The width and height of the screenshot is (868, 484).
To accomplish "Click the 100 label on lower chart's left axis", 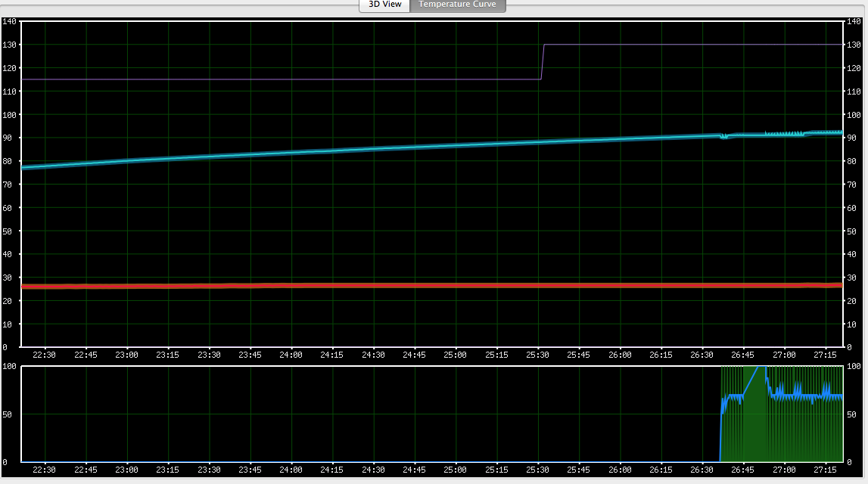I will coord(9,367).
